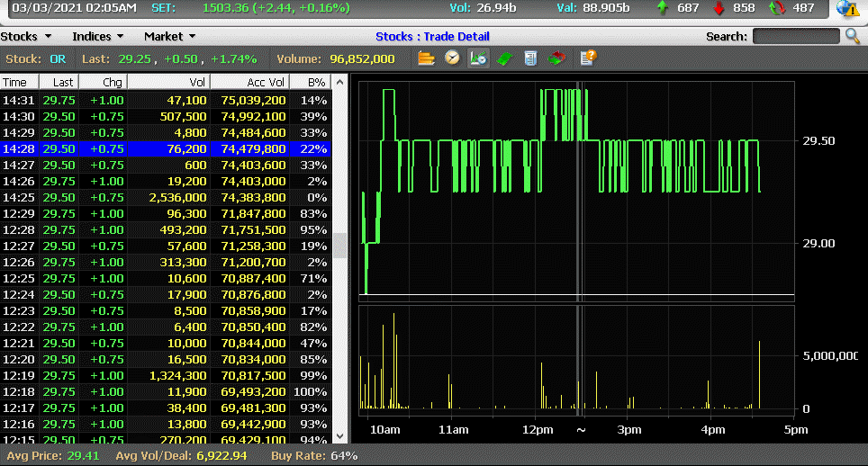
Task: Click the document with question mark icon
Action: point(588,58)
